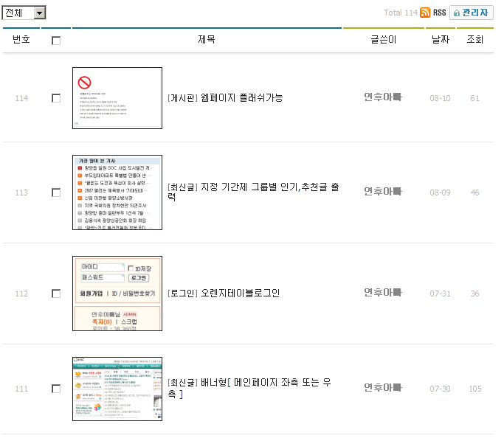Open the orange table login thumbnail
Screen dimensions: 504x441
pos(117,294)
